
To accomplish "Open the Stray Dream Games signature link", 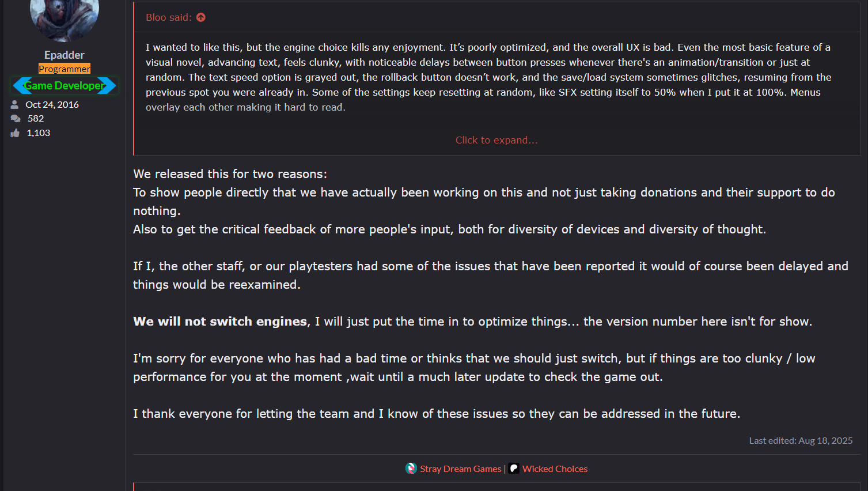I will click(x=461, y=469).
